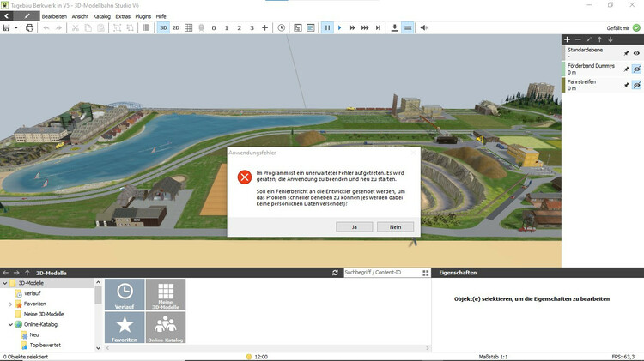Open the Katalog menu

102,16
